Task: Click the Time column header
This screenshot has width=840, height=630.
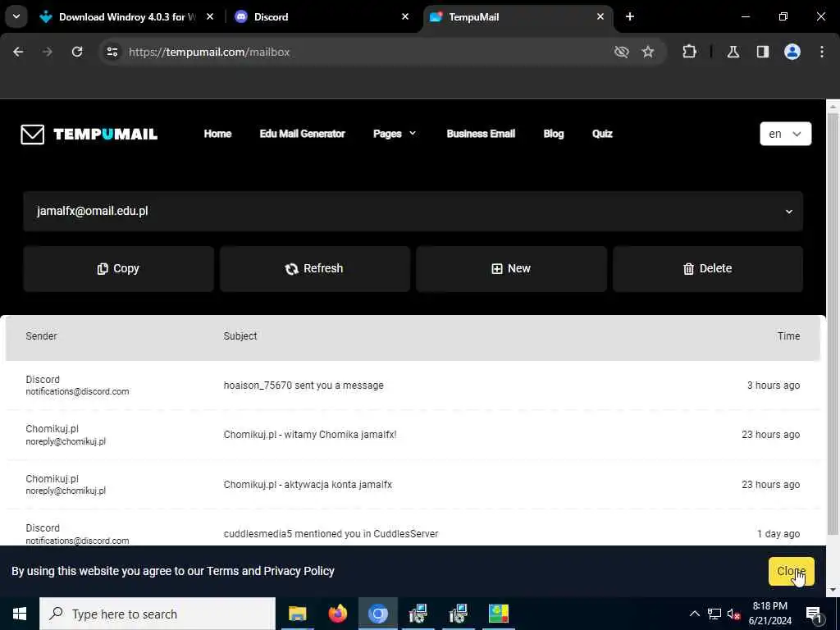Action: click(788, 336)
